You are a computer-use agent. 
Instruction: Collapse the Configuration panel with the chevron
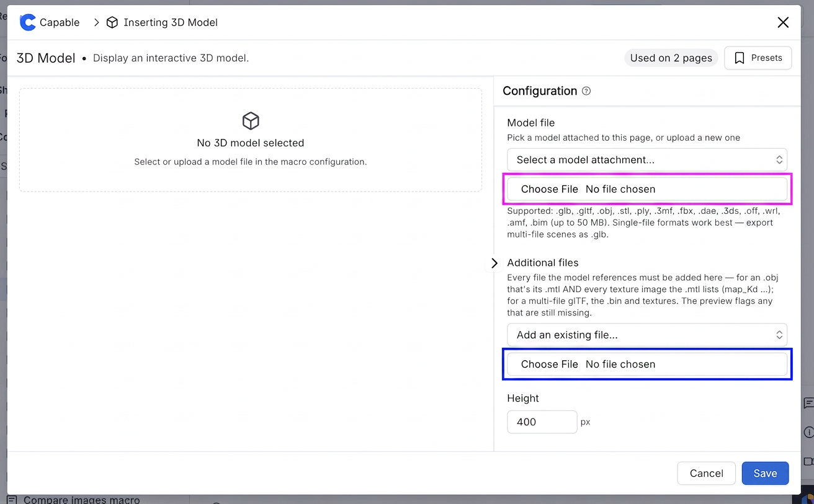pos(494,263)
